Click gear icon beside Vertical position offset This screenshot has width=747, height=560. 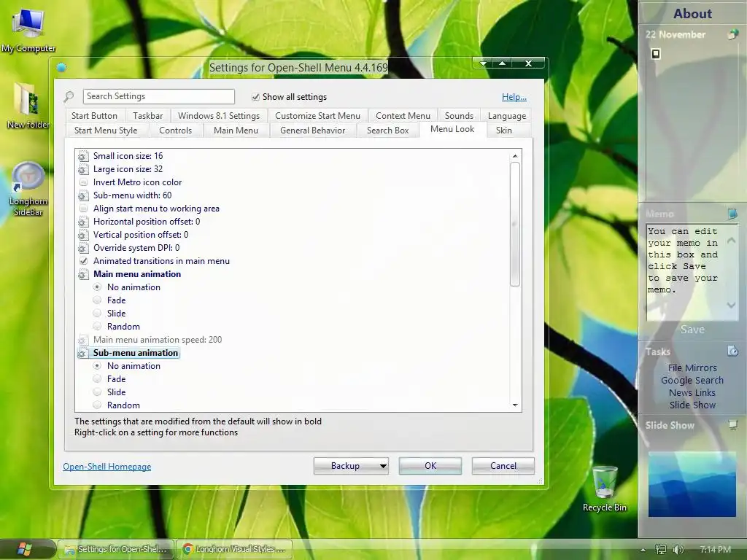coord(83,236)
